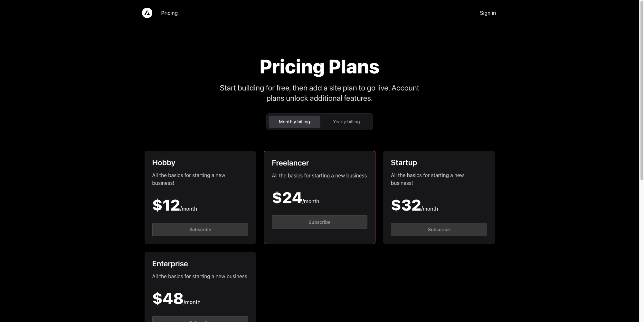Click the $12 per month price
Viewport: 644px width, 322px height.
coord(175,205)
